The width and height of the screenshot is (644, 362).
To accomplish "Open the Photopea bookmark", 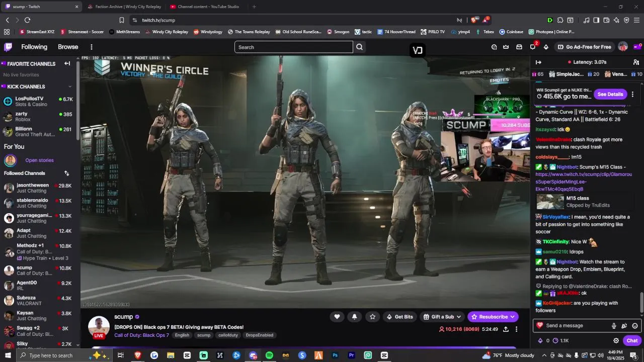I will click(551, 32).
